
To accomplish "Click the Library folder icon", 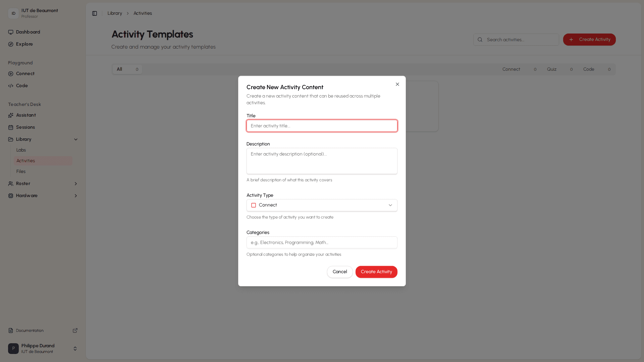I will coord(11,139).
